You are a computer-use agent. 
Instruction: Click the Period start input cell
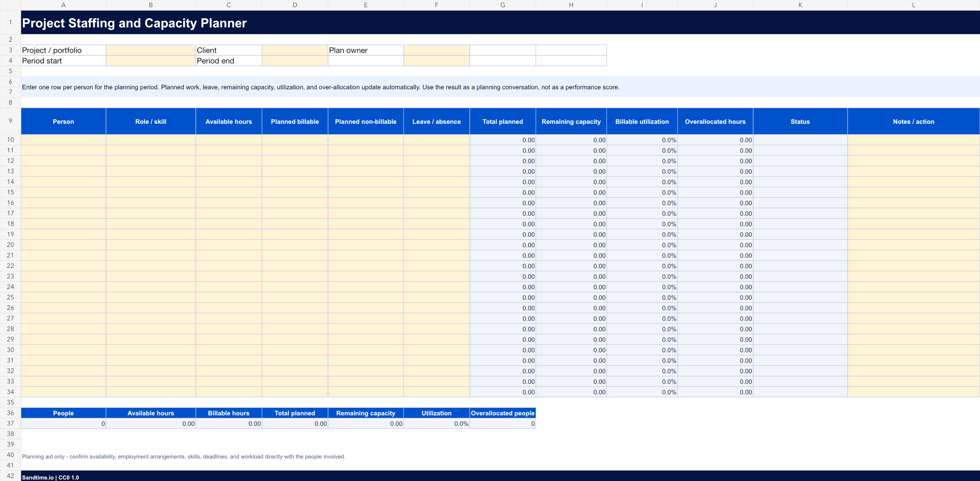[151, 61]
